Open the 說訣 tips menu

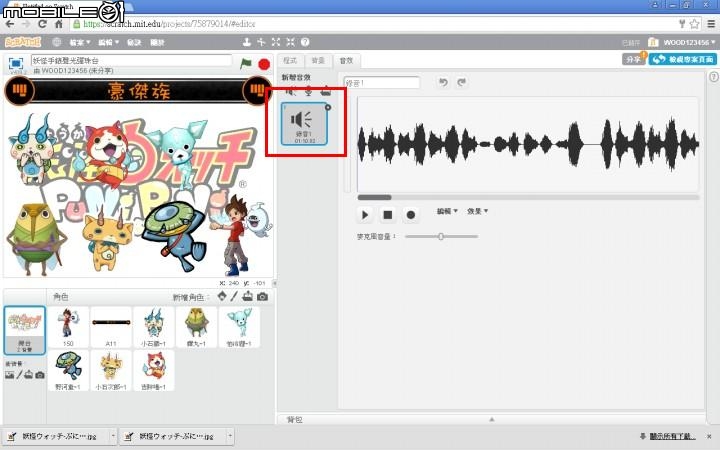coord(134,42)
